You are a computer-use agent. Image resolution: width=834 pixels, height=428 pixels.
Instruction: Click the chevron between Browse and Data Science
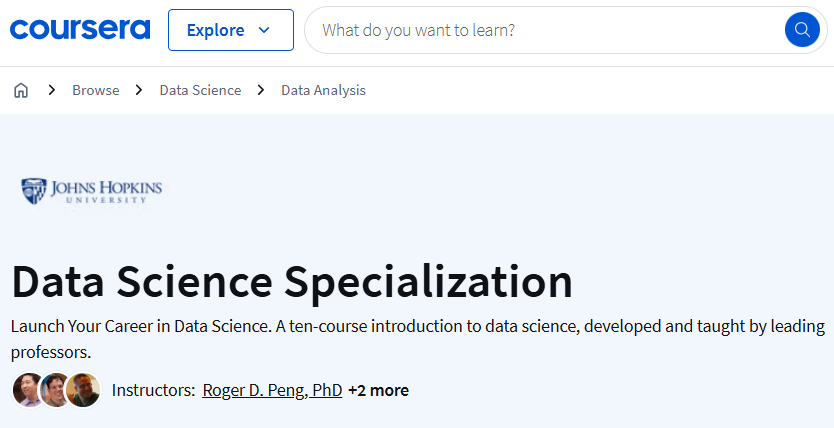pyautogui.click(x=140, y=90)
